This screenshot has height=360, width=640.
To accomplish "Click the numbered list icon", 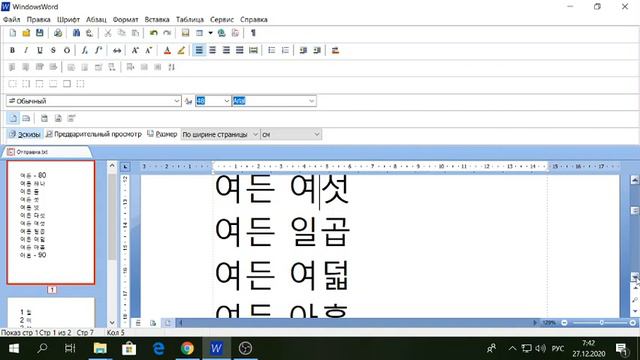I will point(285,50).
